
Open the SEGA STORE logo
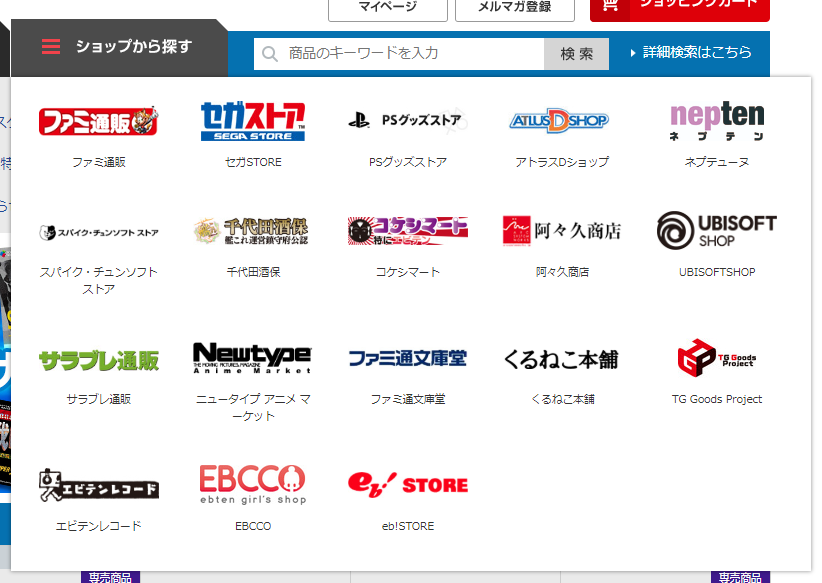(253, 121)
